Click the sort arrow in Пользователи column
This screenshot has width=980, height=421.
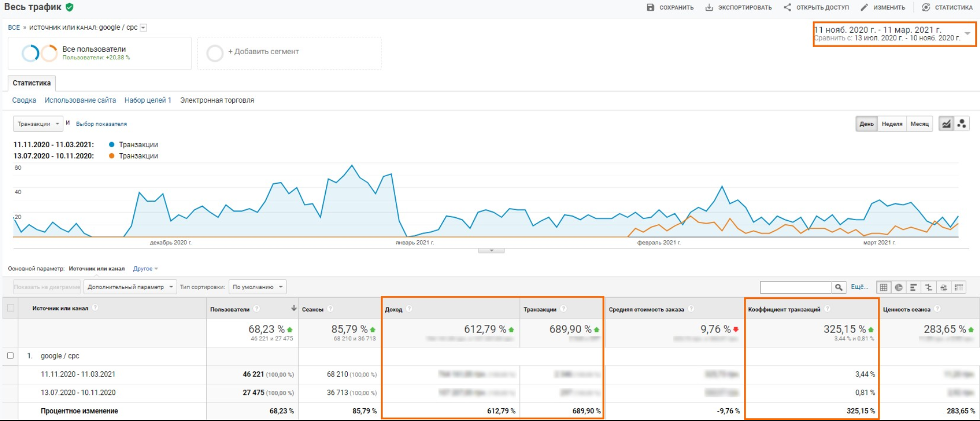294,308
